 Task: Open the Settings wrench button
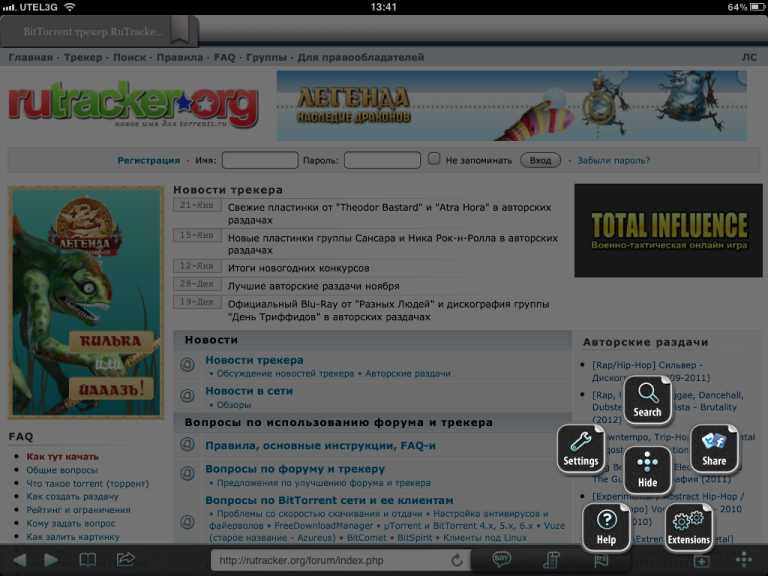click(580, 448)
